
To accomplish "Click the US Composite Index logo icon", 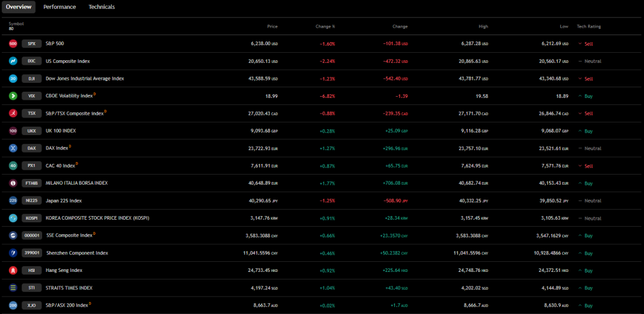I will tap(13, 61).
